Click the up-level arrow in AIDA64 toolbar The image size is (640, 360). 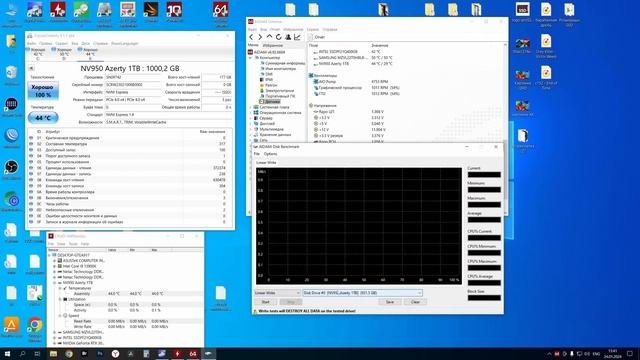[x=269, y=37]
